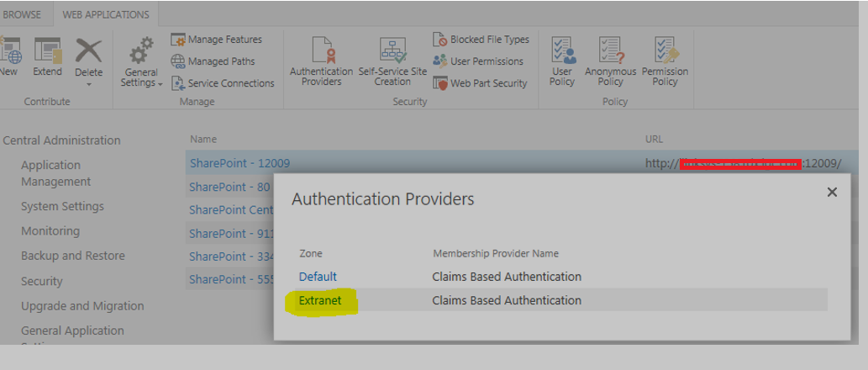Open Blocked File Types
The width and height of the screenshot is (868, 370).
(x=481, y=40)
